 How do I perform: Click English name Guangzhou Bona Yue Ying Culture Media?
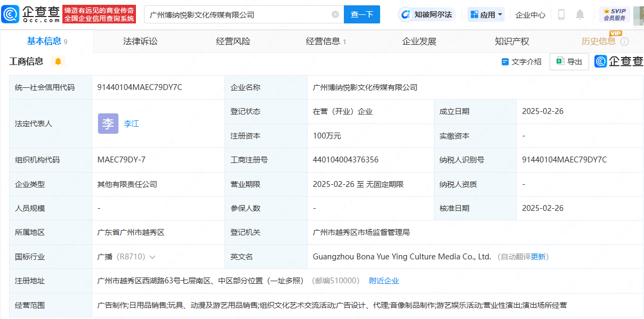(402, 257)
